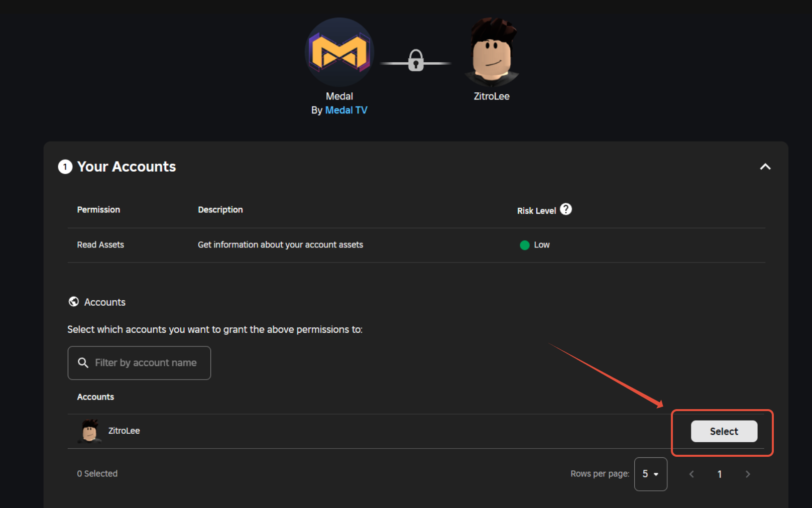Image resolution: width=812 pixels, height=508 pixels.
Task: Click the search magnifier icon
Action: pyautogui.click(x=83, y=362)
